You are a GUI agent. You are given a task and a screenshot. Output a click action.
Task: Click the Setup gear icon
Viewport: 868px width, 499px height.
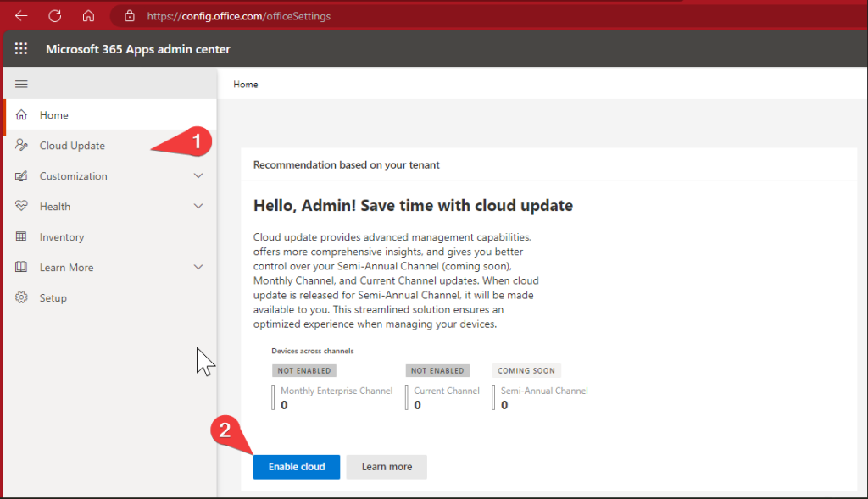pyautogui.click(x=21, y=297)
